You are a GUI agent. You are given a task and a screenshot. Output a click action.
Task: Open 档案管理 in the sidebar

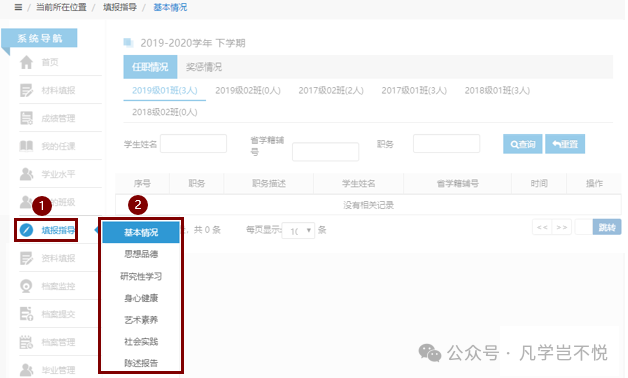pyautogui.click(x=58, y=342)
